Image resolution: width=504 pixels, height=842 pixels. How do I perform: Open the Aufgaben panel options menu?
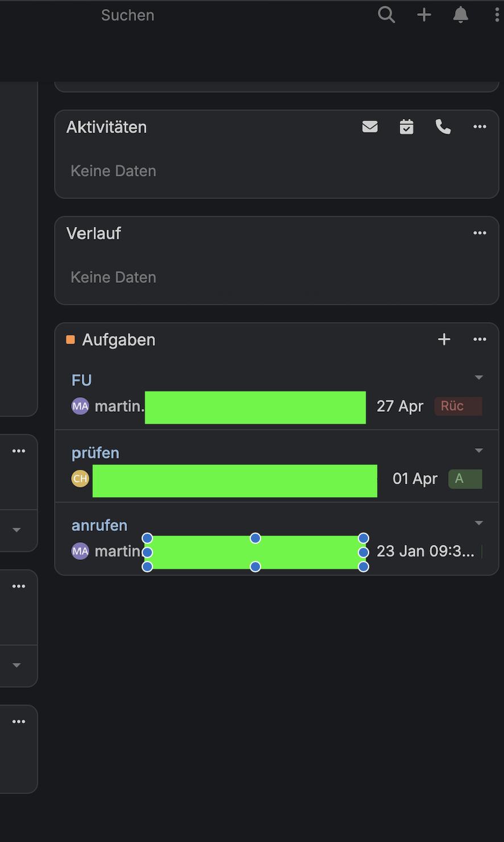click(x=480, y=340)
